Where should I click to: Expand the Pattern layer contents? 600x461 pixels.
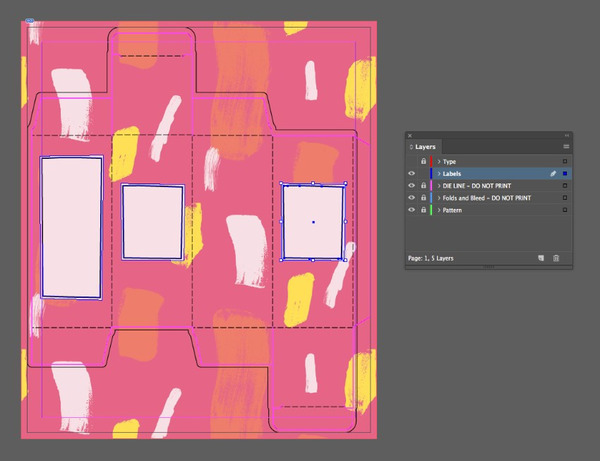click(438, 210)
